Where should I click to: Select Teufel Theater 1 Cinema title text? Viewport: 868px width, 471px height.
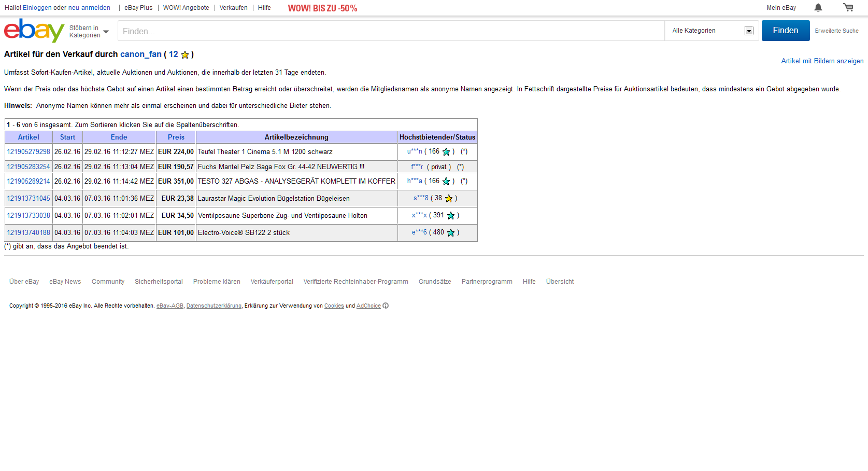[265, 152]
